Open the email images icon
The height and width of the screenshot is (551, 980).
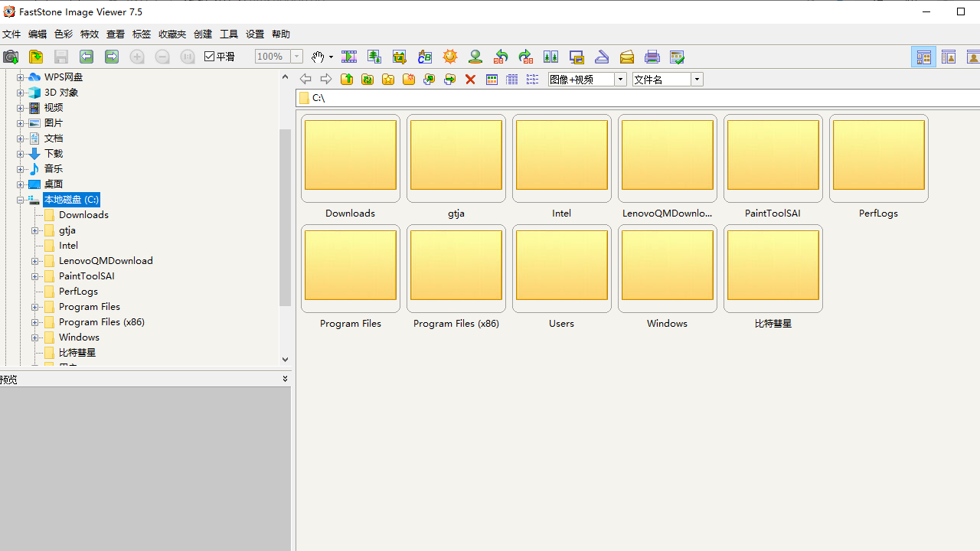point(626,57)
